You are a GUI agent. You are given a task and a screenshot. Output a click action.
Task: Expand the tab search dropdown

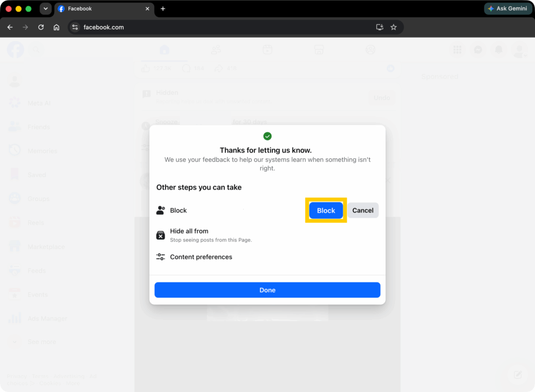pos(45,9)
